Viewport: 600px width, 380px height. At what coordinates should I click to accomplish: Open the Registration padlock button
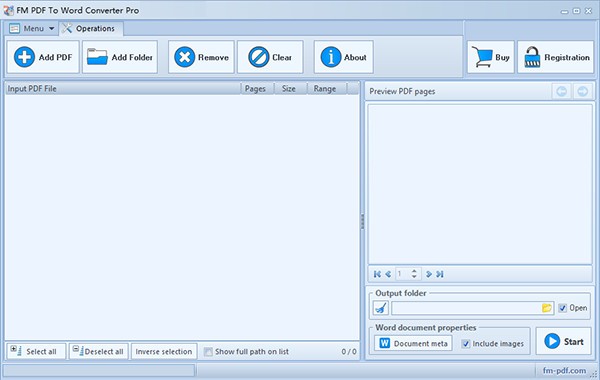556,57
